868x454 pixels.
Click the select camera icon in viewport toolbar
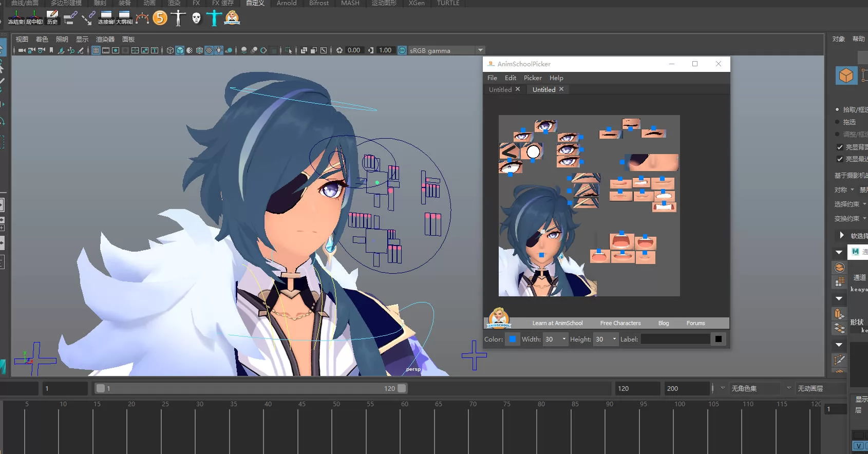[22, 50]
